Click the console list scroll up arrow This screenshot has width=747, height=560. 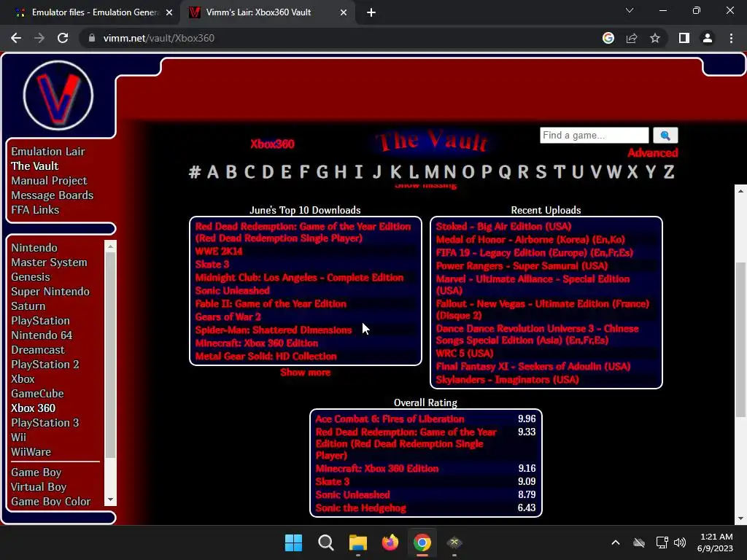point(111,246)
